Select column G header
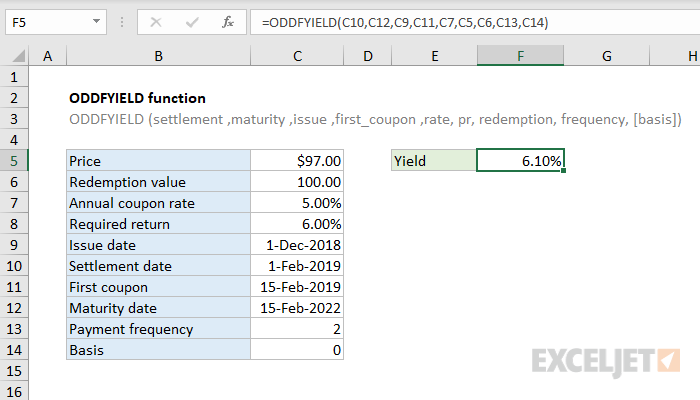The image size is (700, 400). [x=606, y=56]
